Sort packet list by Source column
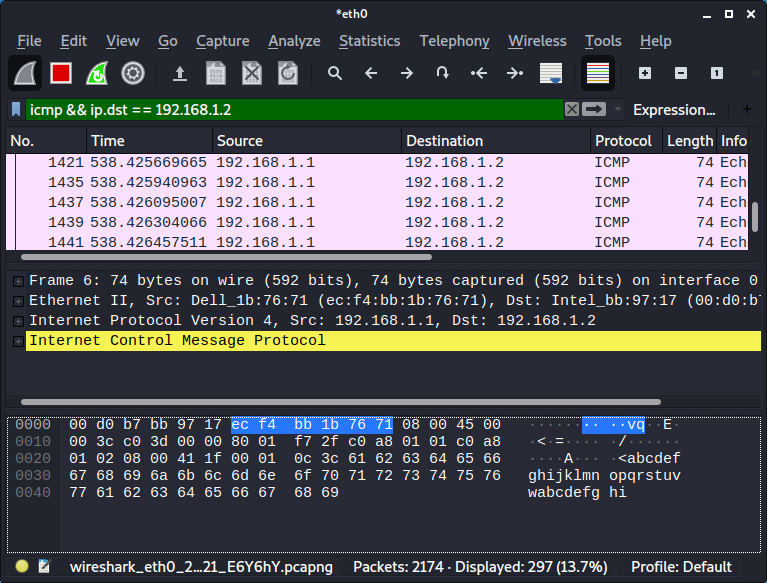Viewport: 767px width, 583px height. point(307,141)
